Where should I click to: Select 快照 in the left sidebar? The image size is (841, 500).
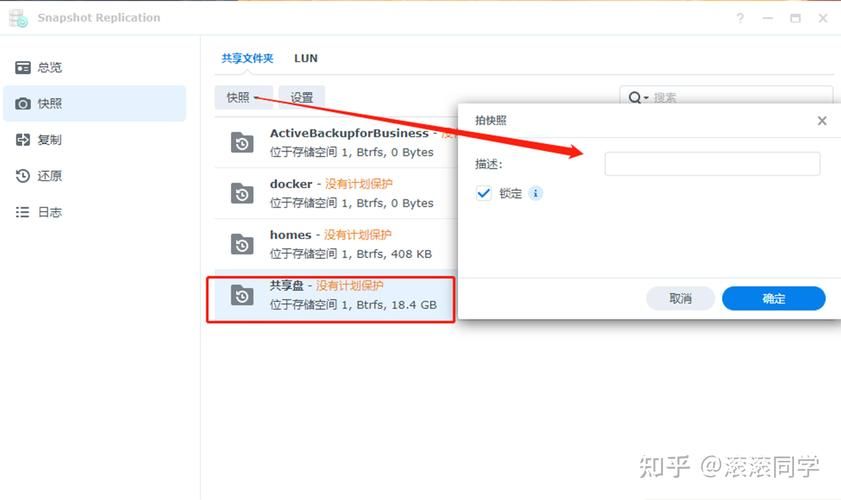(x=94, y=103)
